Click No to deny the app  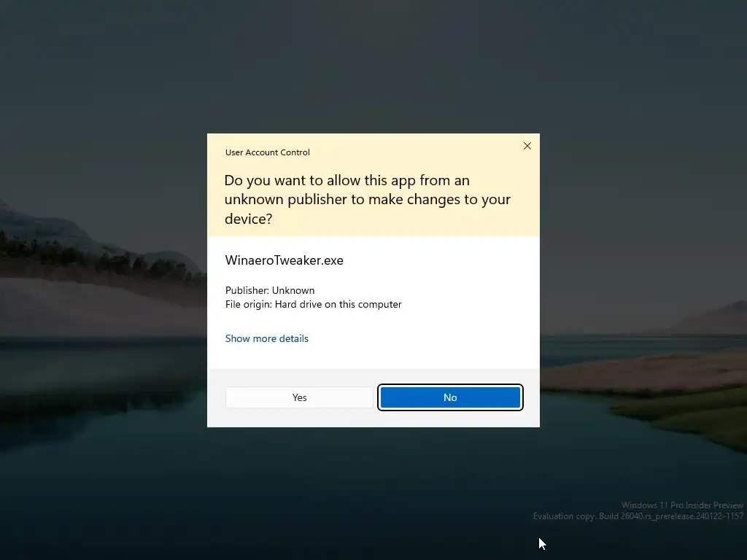(x=450, y=397)
